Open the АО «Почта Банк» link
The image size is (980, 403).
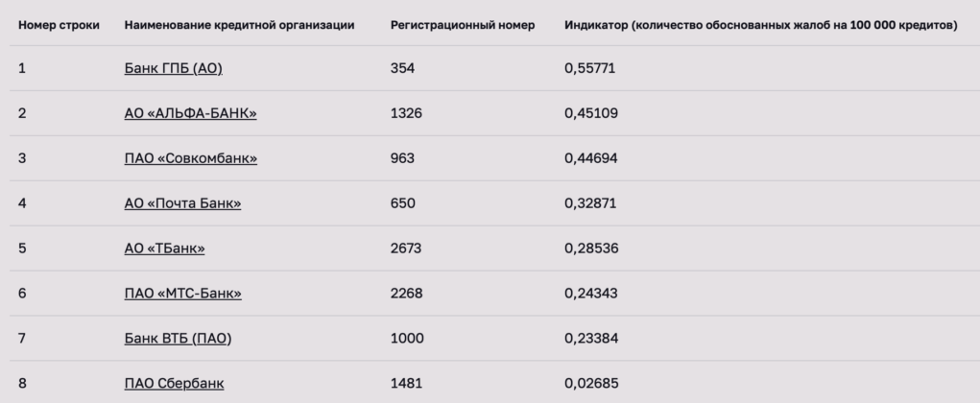[x=182, y=203]
